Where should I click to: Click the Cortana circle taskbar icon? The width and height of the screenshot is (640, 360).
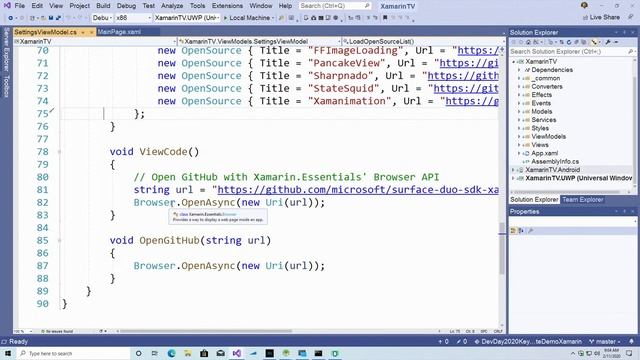[138, 353]
